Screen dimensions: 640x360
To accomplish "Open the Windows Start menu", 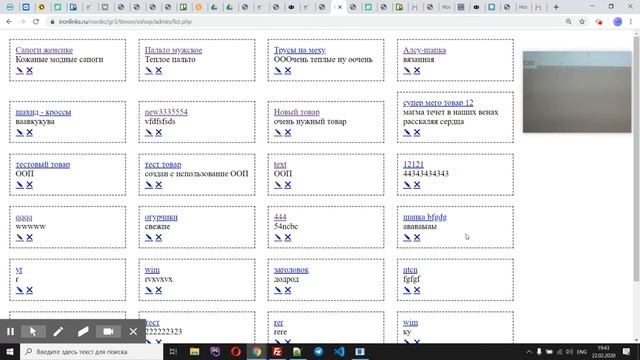I will (x=10, y=352).
